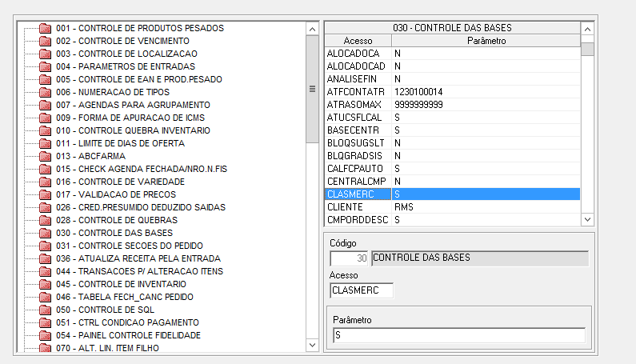
Task: Click folder icon for 003 - CONTROLE DE LOCALIZACAO
Action: (x=45, y=54)
